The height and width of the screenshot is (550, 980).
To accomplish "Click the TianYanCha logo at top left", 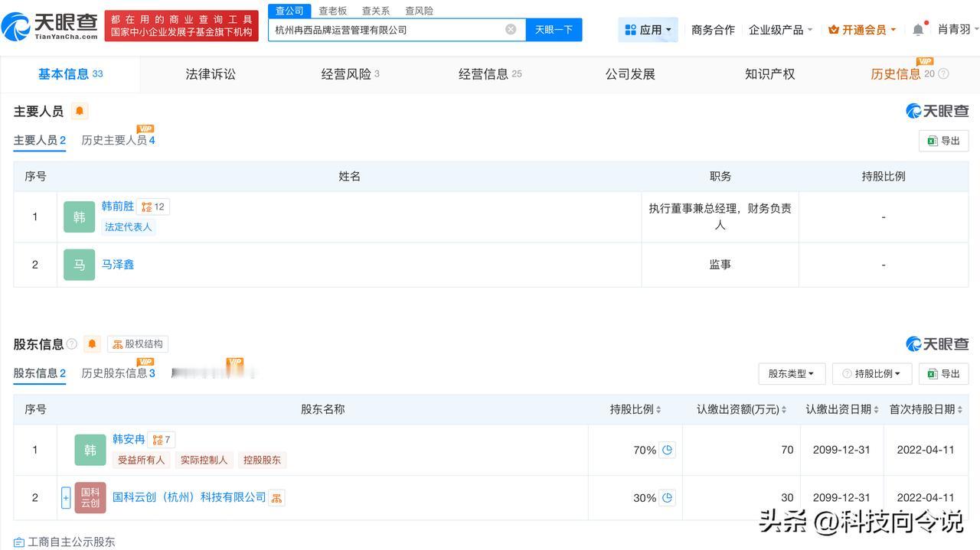I will click(x=51, y=27).
